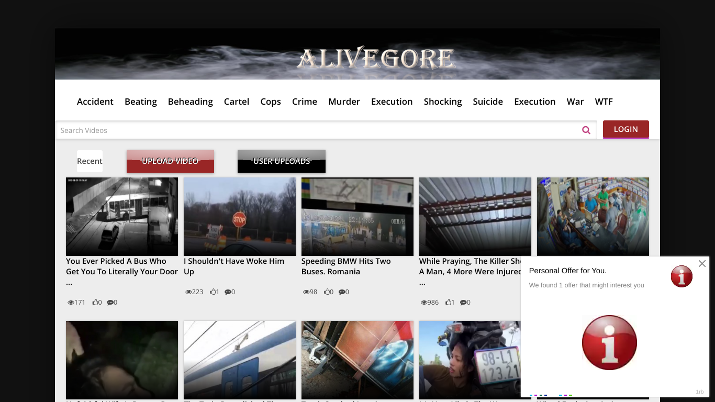
Task: Close the Personal Offer popup
Action: (702, 263)
